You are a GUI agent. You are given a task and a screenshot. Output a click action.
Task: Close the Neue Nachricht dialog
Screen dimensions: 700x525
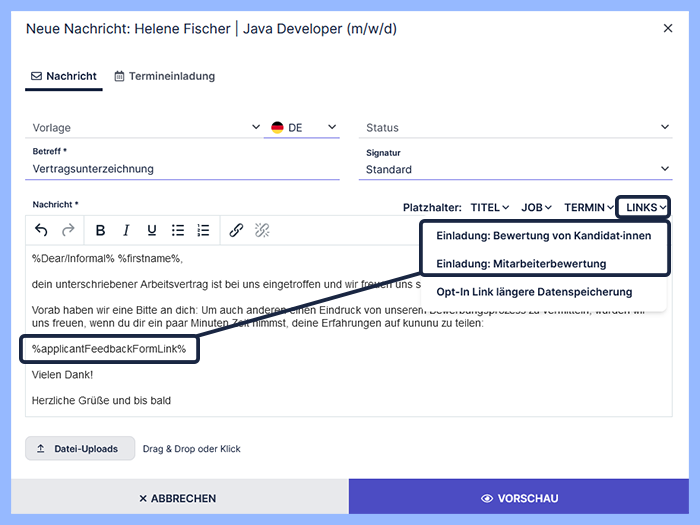[668, 29]
